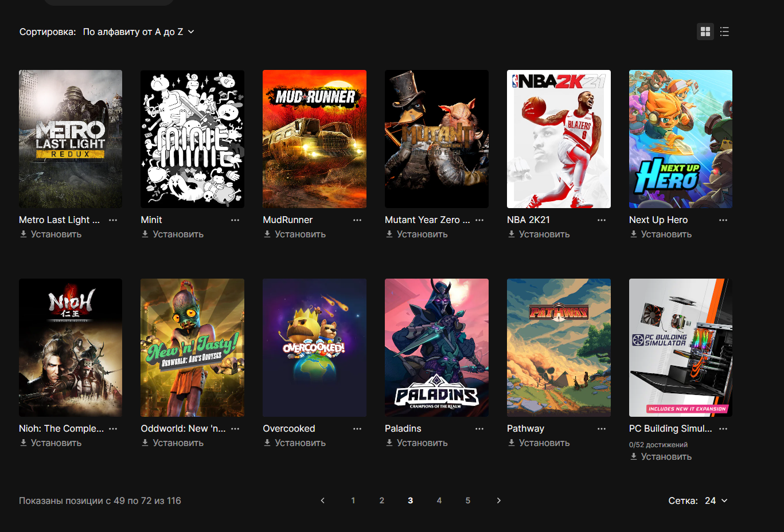This screenshot has width=784, height=532.
Task: Install Paladins via Установить
Action: point(417,443)
